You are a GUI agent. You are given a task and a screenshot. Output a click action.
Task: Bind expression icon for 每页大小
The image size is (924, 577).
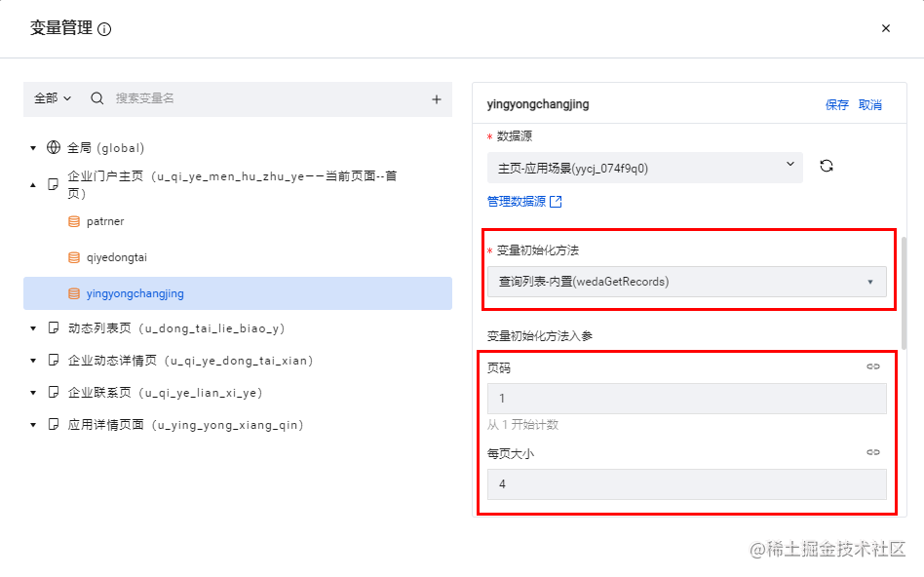click(x=873, y=452)
